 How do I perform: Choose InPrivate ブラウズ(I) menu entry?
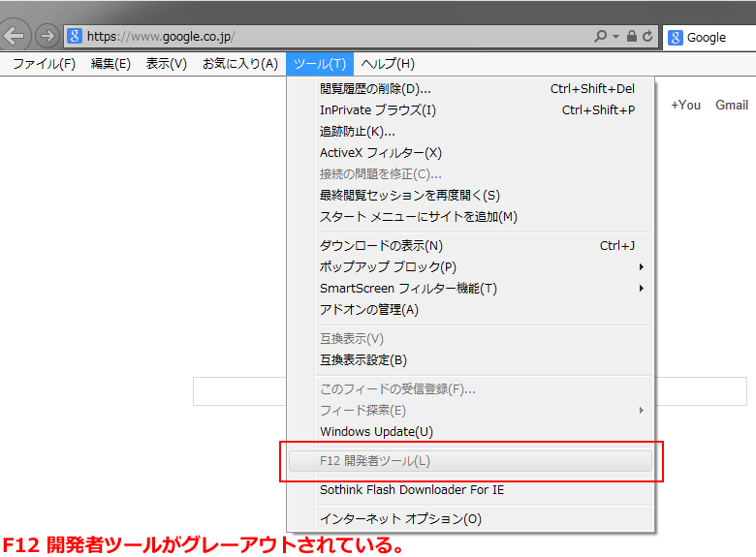pyautogui.click(x=471, y=110)
